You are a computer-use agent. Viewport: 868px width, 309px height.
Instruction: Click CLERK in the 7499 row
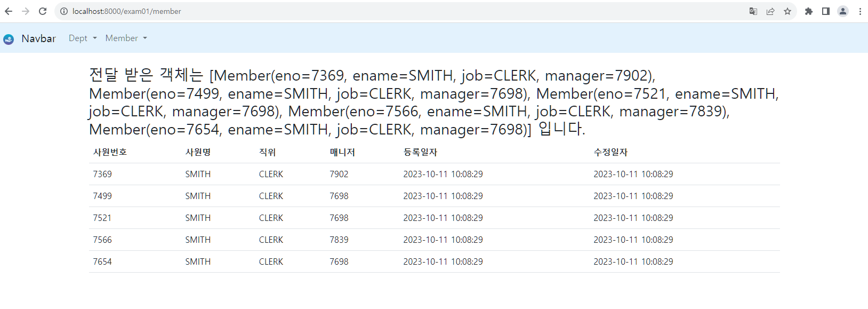click(271, 196)
